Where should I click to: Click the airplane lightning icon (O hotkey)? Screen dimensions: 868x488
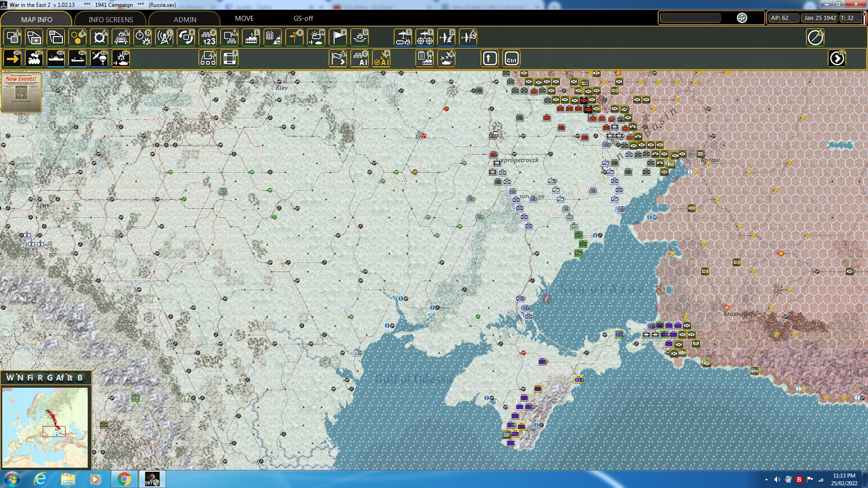click(x=446, y=38)
